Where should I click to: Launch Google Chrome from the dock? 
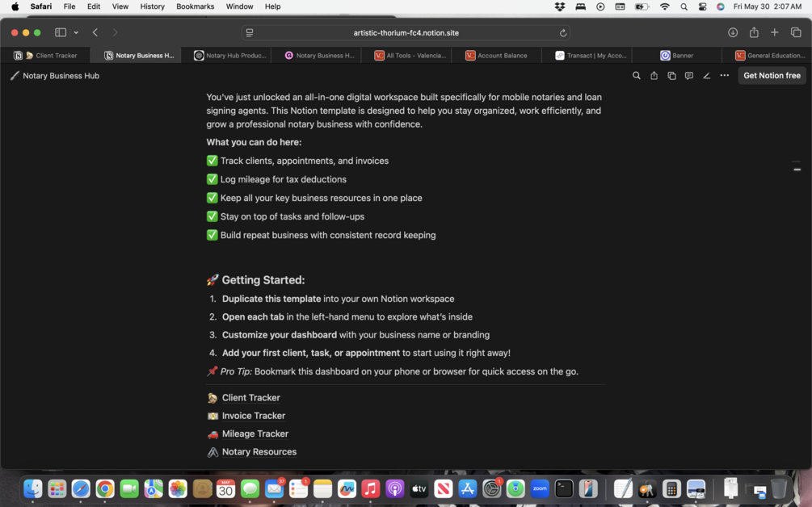click(x=105, y=488)
